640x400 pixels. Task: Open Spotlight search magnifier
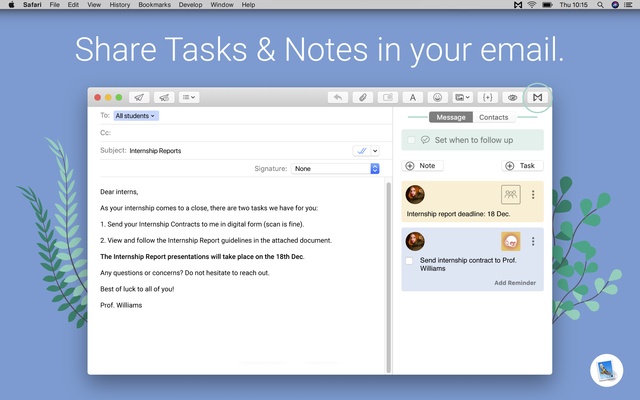tap(600, 5)
